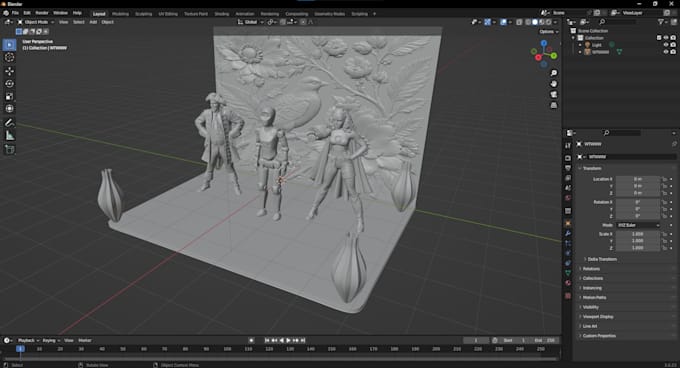Open the Tool properties tab icon
The image size is (680, 368).
coord(568,146)
